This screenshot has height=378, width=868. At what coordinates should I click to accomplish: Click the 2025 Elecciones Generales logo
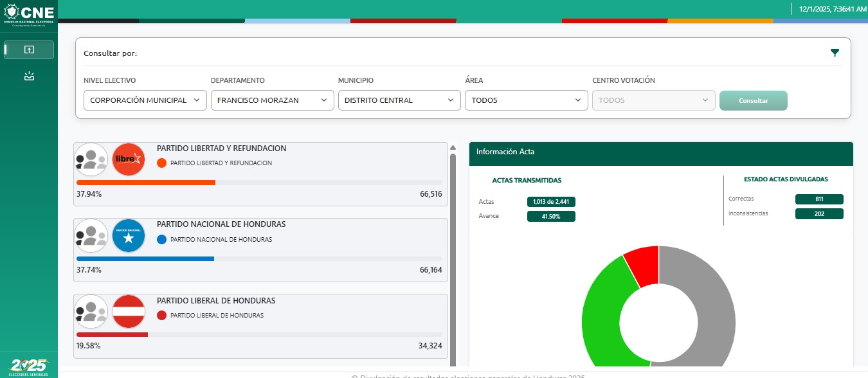(29, 366)
